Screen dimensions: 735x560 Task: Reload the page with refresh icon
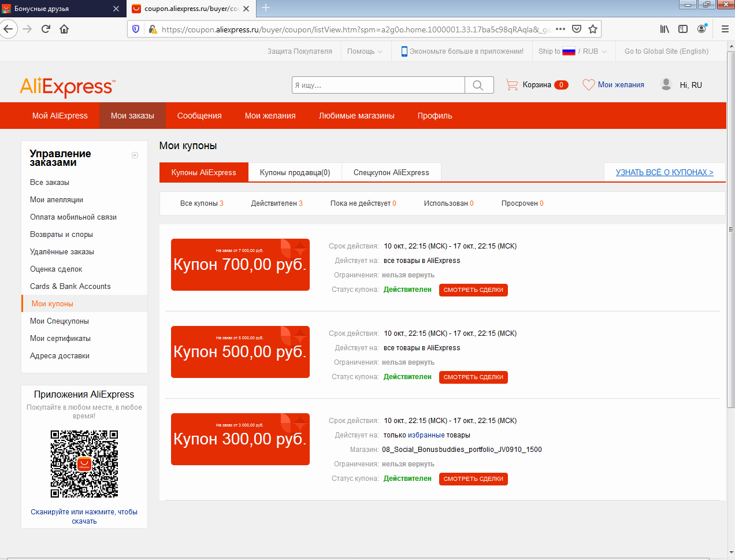[x=46, y=29]
